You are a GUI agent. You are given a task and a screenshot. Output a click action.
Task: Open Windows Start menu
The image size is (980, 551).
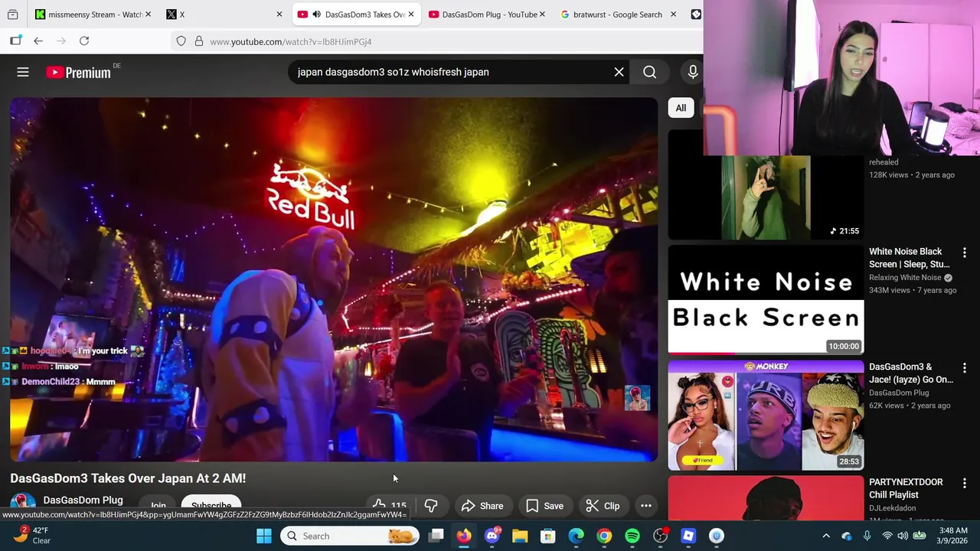264,536
